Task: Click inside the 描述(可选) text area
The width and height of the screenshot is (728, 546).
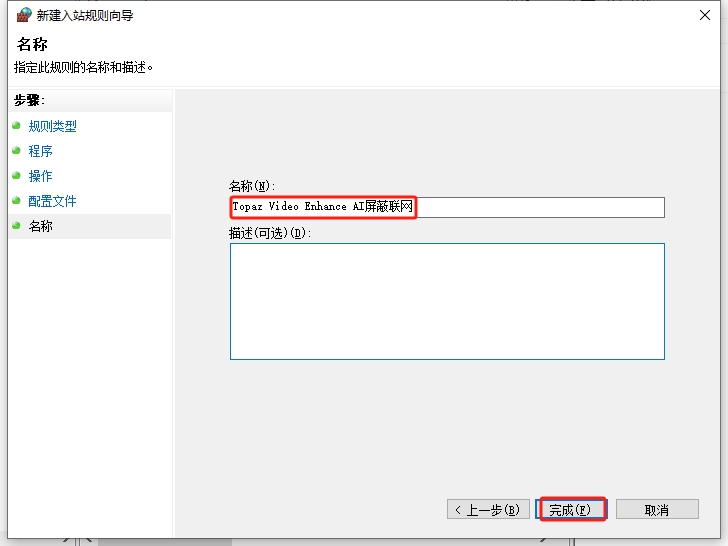Action: tap(447, 301)
